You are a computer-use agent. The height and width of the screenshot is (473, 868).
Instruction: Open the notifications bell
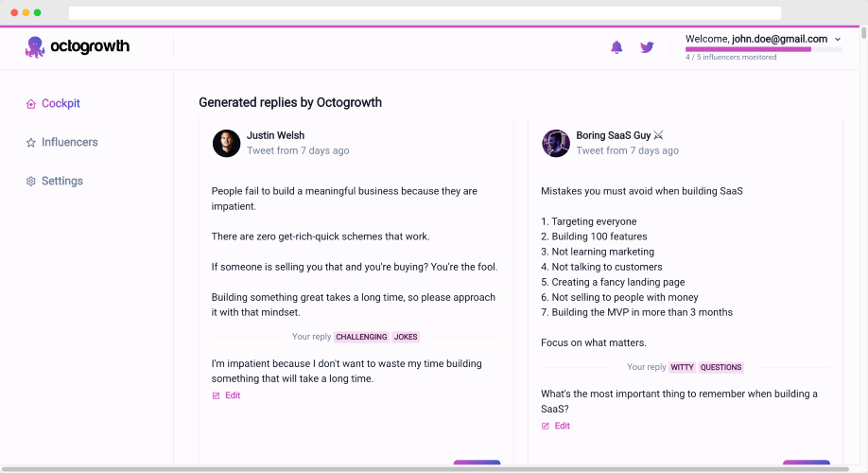(616, 47)
